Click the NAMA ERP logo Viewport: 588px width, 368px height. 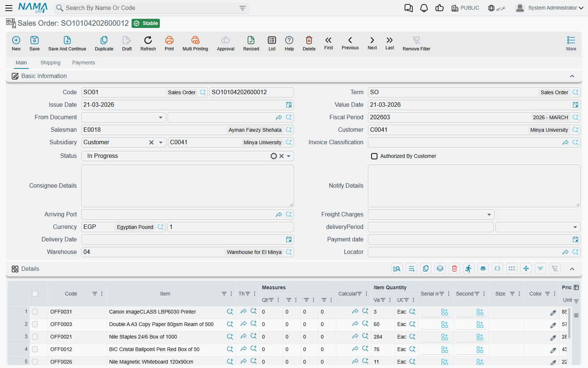[33, 8]
